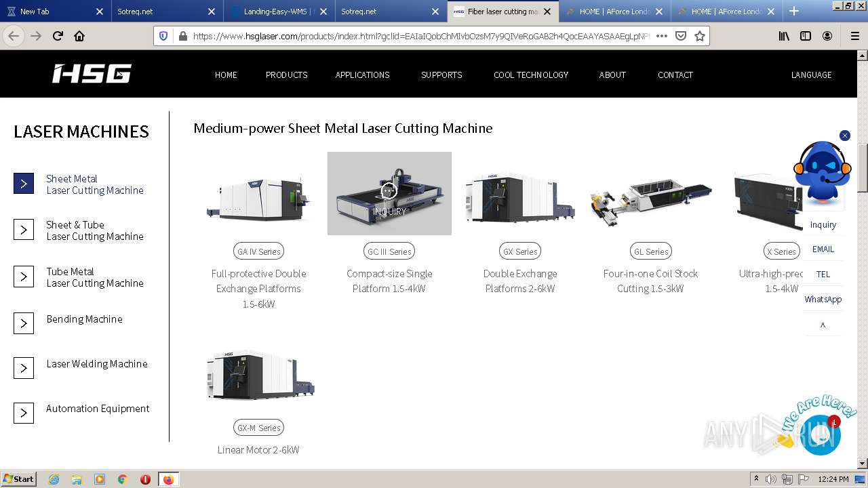
Task: Click the page vertical scrollbar thumb
Action: [862, 168]
